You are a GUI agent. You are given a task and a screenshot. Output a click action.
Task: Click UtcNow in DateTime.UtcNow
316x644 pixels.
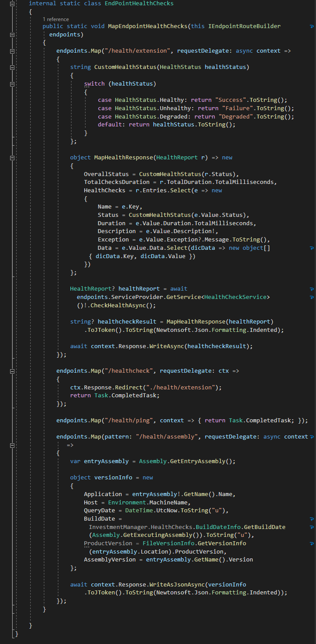click(167, 511)
